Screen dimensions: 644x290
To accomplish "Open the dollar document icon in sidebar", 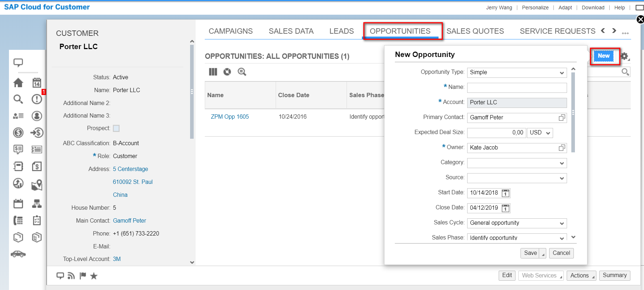I will click(37, 166).
